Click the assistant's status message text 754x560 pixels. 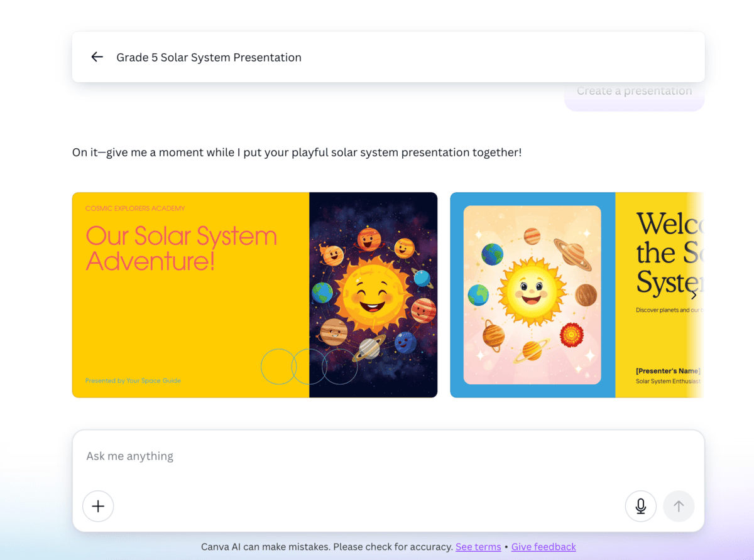click(297, 152)
